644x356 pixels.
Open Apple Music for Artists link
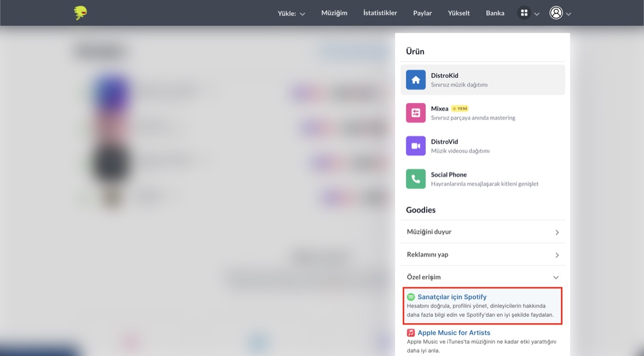[454, 333]
